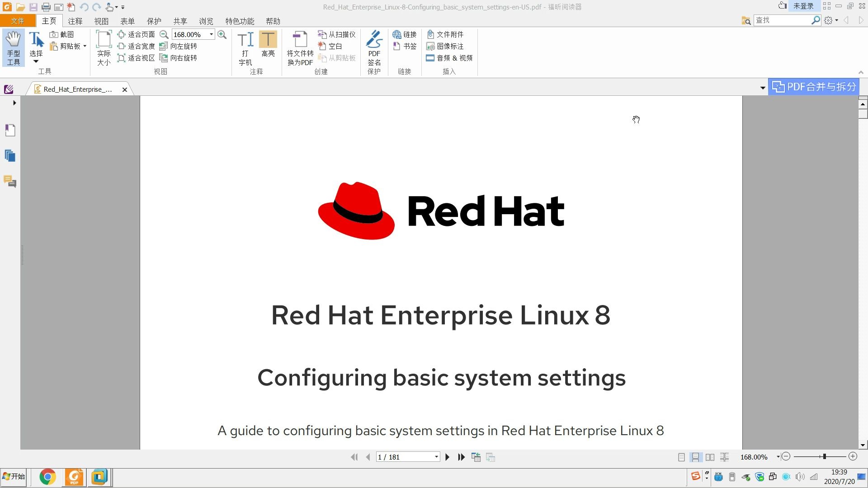Open the pages thumbnail panel
The width and height of the screenshot is (868, 488).
[10, 156]
